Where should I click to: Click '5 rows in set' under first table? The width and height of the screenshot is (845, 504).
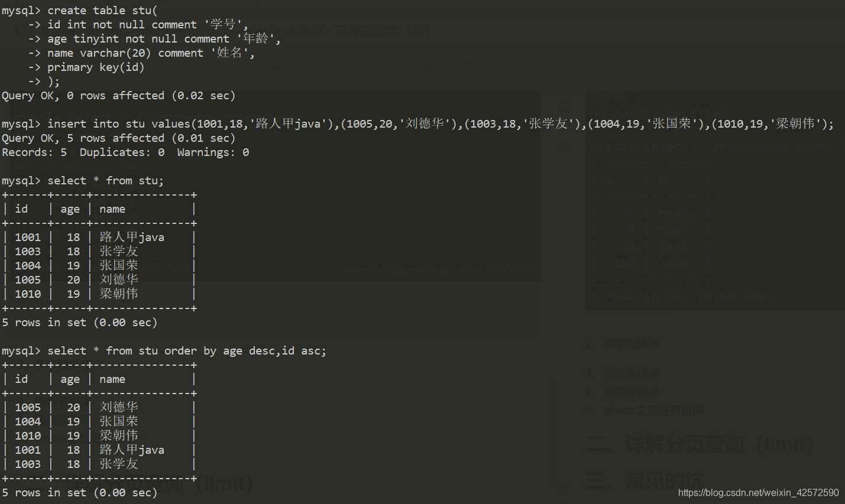(x=44, y=323)
